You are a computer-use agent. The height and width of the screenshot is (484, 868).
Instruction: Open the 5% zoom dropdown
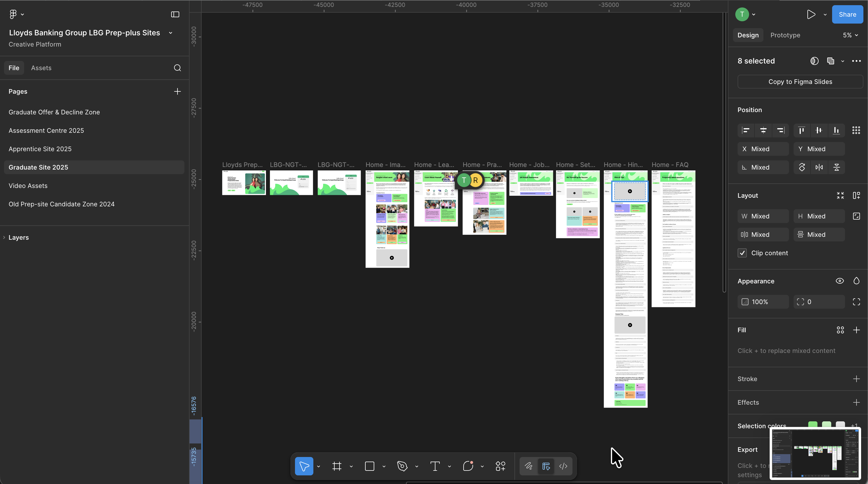[x=850, y=35]
